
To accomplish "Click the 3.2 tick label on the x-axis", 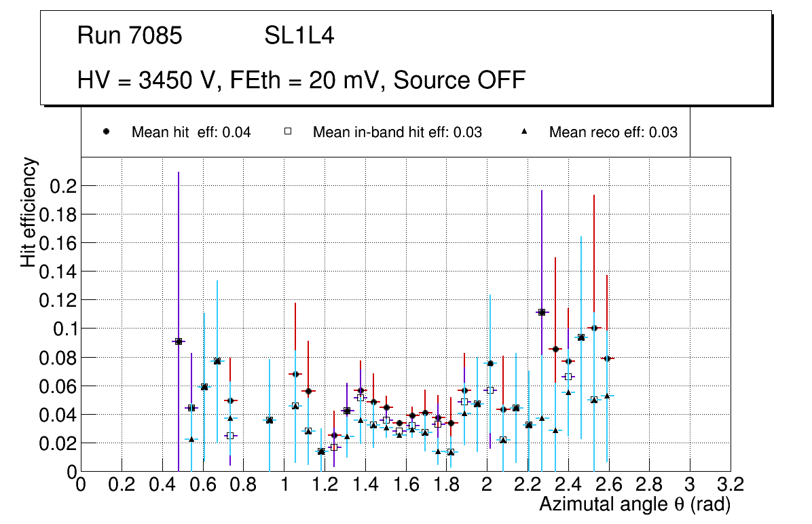I will pyautogui.click(x=731, y=485).
